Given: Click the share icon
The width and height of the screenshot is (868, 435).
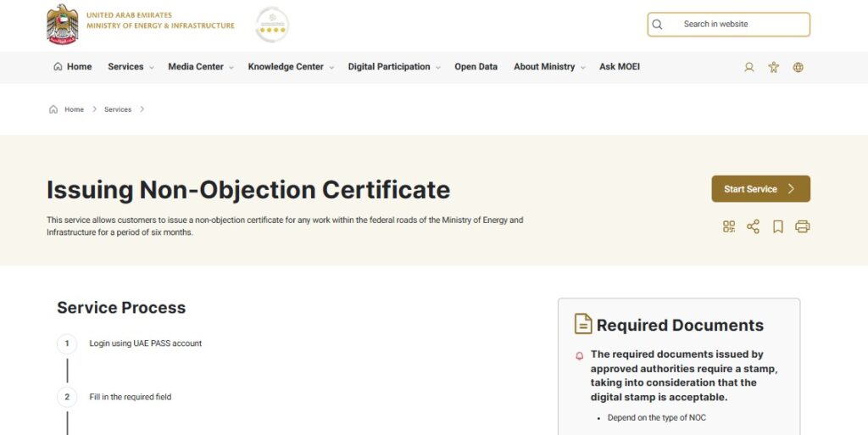Looking at the screenshot, I should pyautogui.click(x=753, y=226).
